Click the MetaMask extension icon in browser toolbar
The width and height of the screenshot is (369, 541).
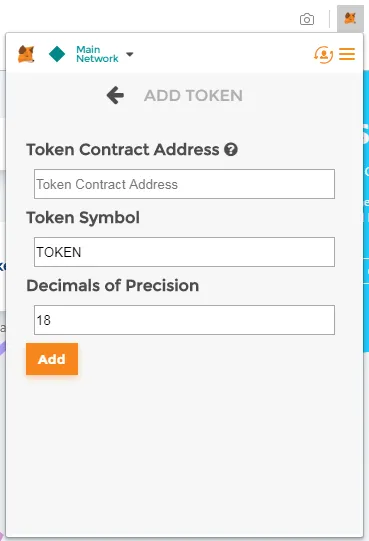pos(350,19)
